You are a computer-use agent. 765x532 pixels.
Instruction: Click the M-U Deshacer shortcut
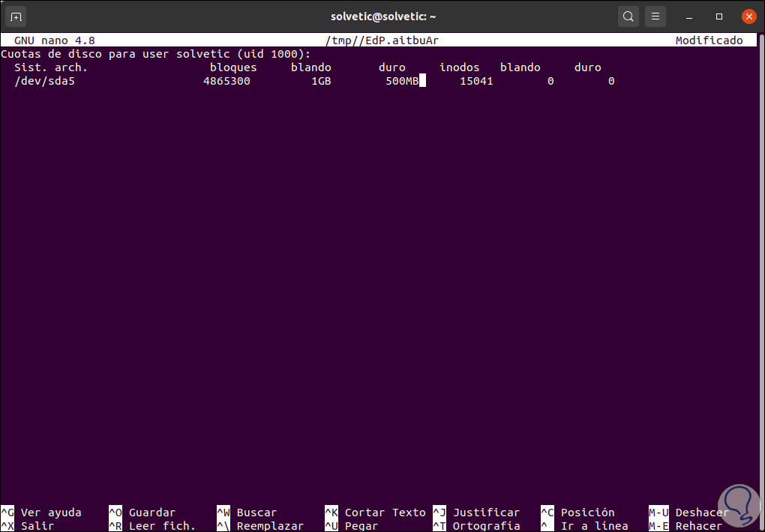[689, 513]
